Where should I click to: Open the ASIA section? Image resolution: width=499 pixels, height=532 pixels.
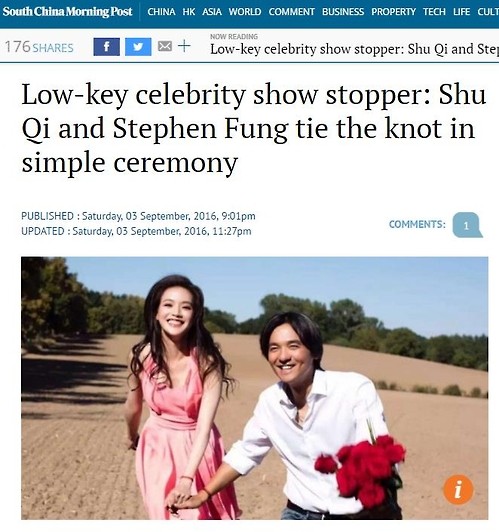pyautogui.click(x=212, y=12)
